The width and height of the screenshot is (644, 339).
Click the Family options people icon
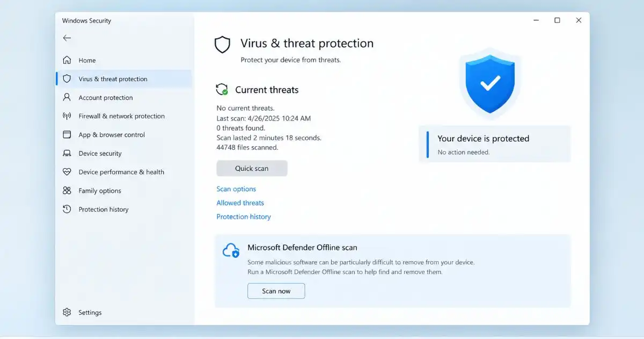67,191
